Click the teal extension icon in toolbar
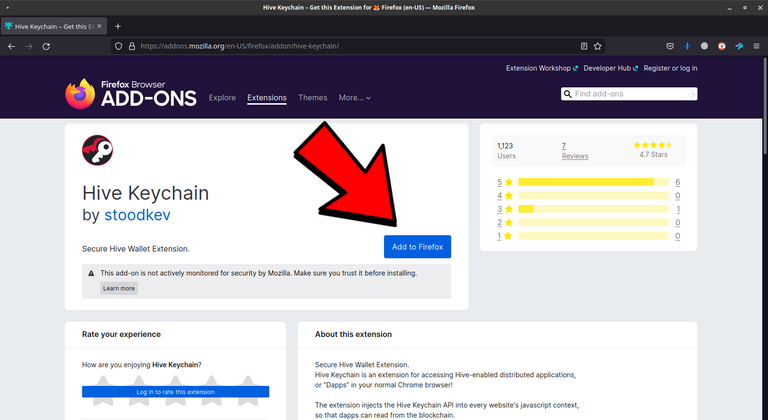The image size is (768, 420). click(739, 46)
